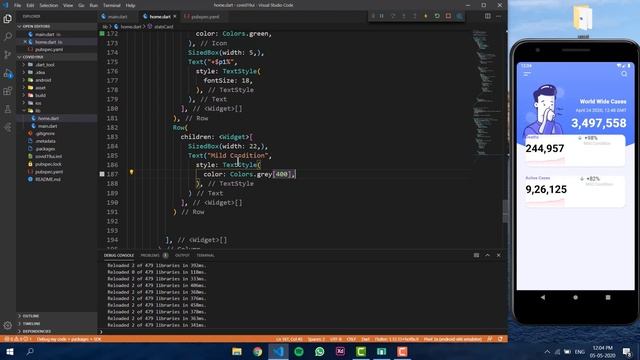Close the bottom debug console panel
The height and width of the screenshot is (360, 640).
[498, 255]
